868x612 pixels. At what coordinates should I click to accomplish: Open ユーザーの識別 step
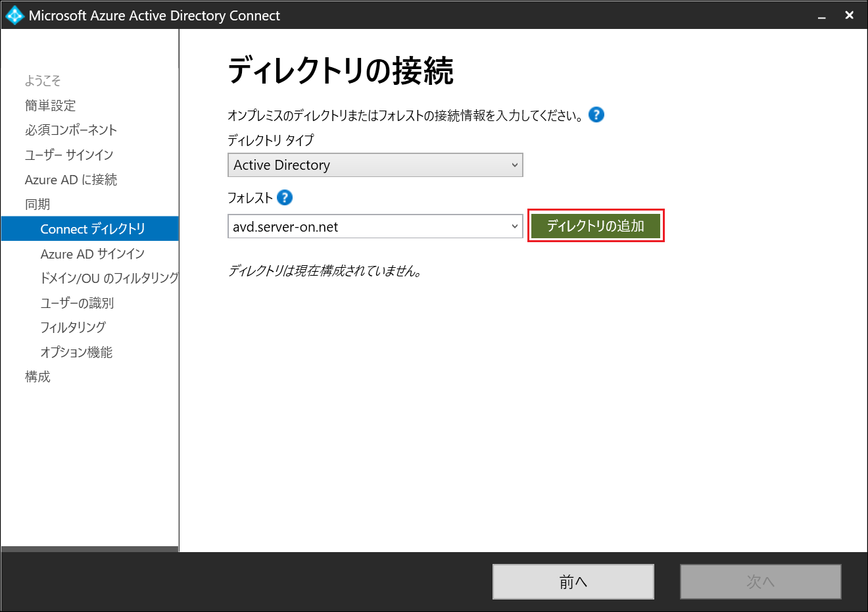(x=77, y=303)
